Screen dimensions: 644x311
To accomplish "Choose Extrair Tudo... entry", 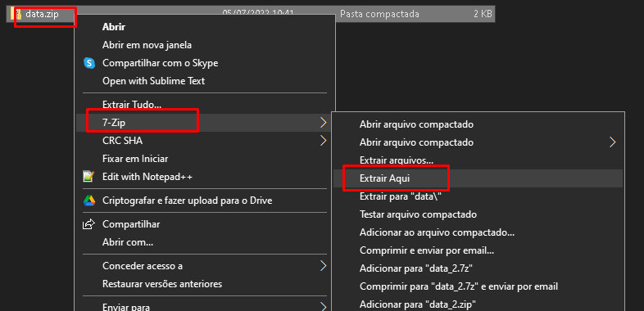I will pos(132,105).
